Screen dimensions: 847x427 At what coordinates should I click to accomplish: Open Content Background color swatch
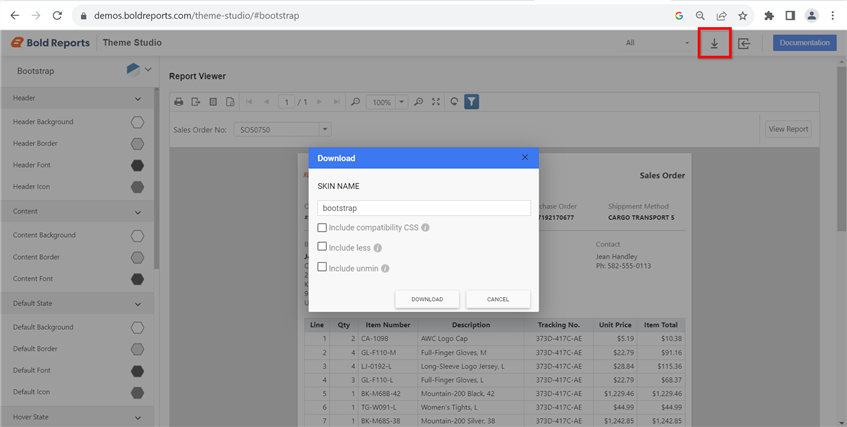point(137,236)
